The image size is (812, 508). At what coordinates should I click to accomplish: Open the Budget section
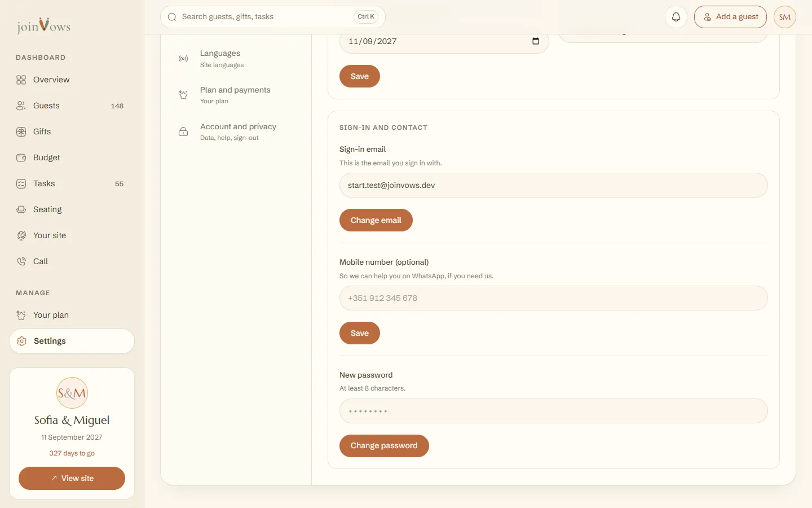72,158
